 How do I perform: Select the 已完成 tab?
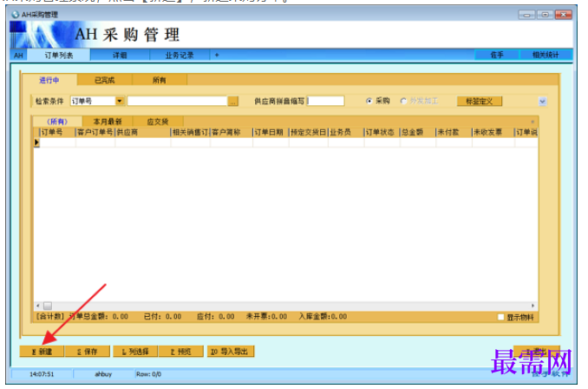[x=105, y=80]
